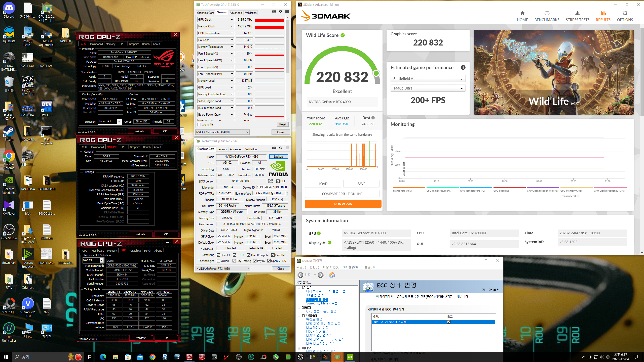Toggle the CUDA checkbox
Image resolution: width=644 pixels, height=362 pixels.
click(234, 255)
